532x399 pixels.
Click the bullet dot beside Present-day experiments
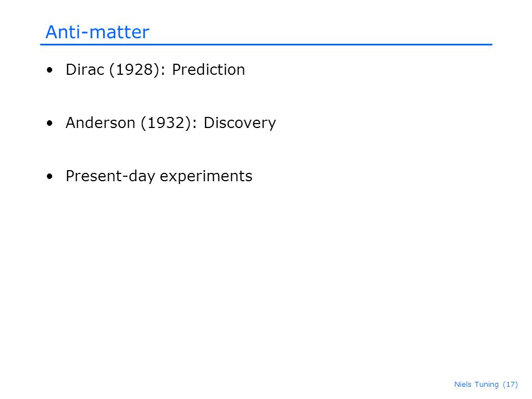50,176
